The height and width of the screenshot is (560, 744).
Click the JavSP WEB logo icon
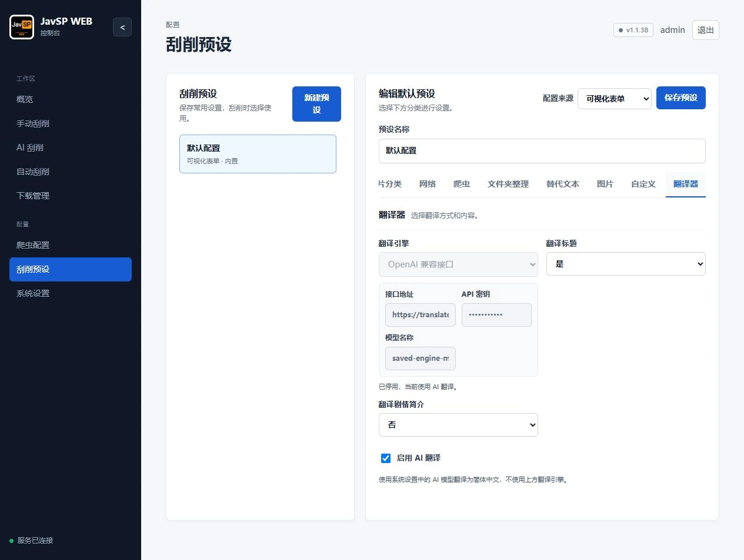22,27
